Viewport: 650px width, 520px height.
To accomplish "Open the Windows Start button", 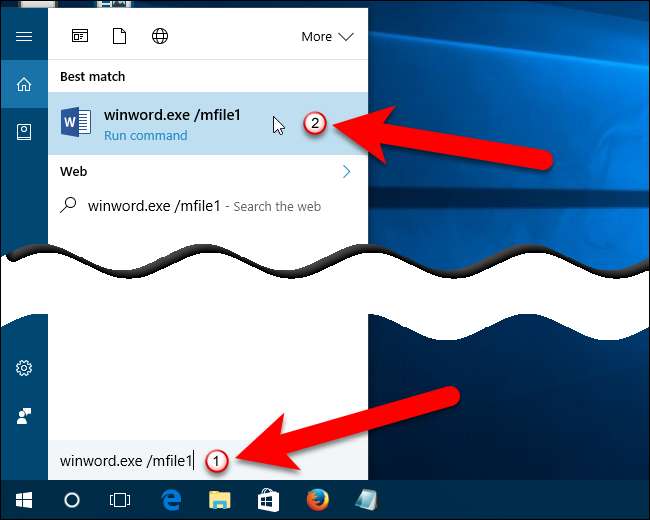I will click(24, 500).
